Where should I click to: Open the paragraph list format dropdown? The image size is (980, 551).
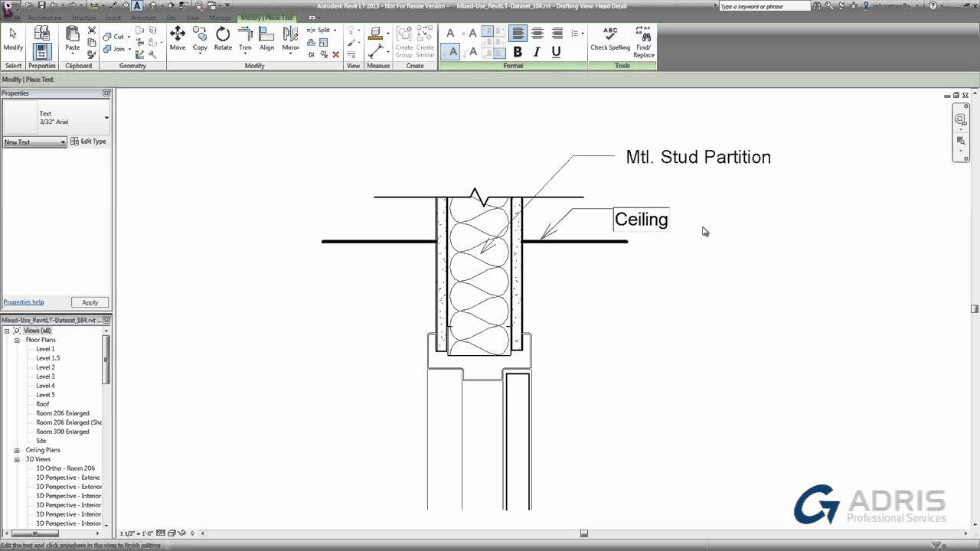pyautogui.click(x=577, y=33)
